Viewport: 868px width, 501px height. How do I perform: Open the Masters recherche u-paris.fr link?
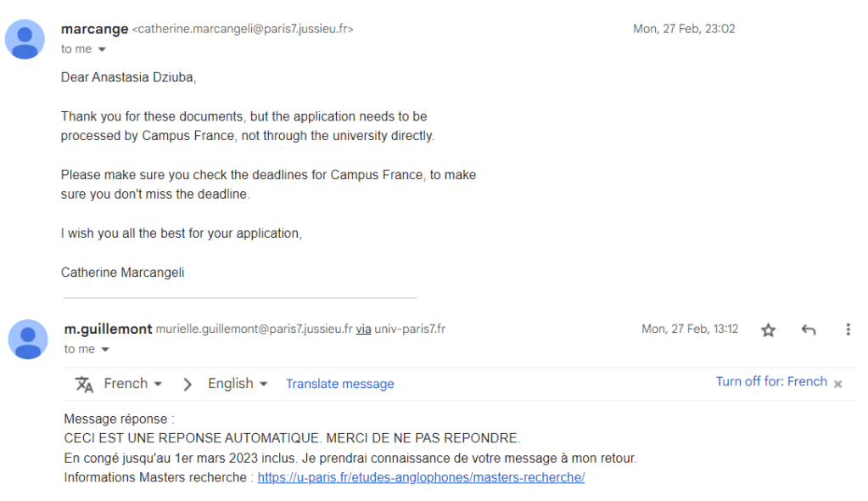421,477
